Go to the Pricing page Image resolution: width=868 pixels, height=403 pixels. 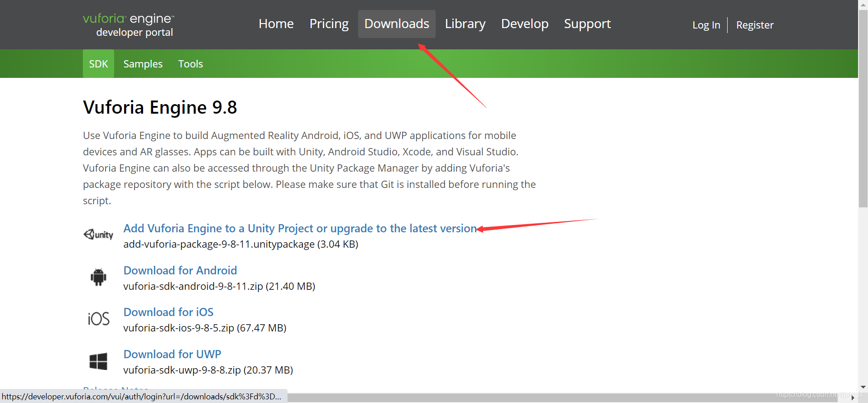(x=329, y=24)
